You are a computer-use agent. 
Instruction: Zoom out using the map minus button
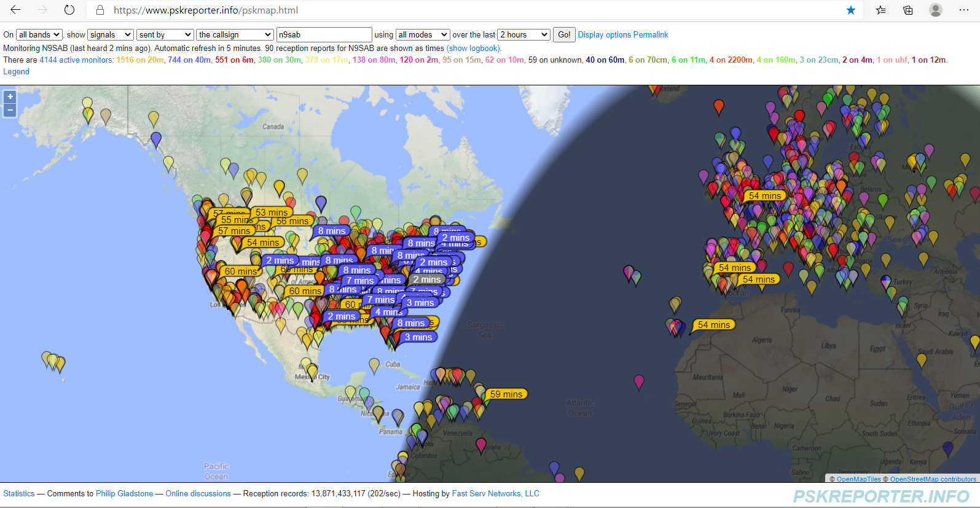[x=10, y=111]
